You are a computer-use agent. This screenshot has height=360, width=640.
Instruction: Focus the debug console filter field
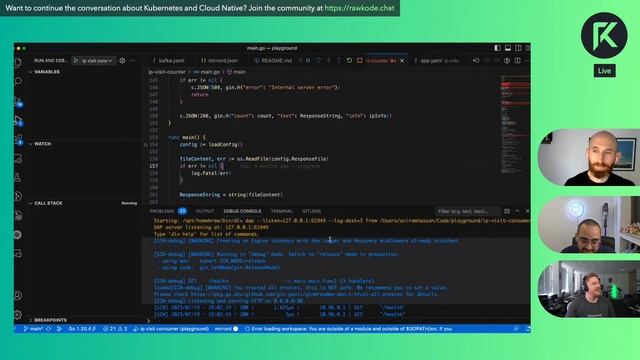coord(467,211)
